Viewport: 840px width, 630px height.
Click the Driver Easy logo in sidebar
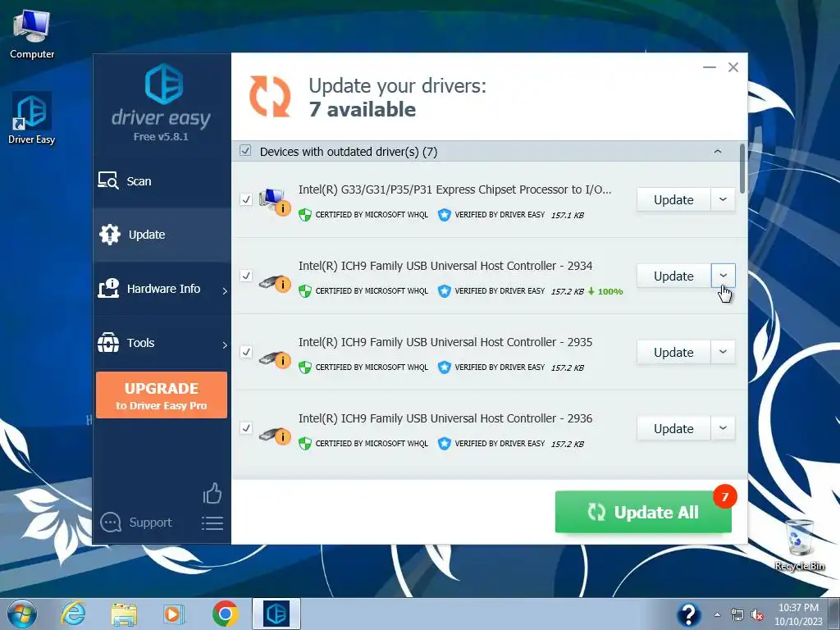163,84
